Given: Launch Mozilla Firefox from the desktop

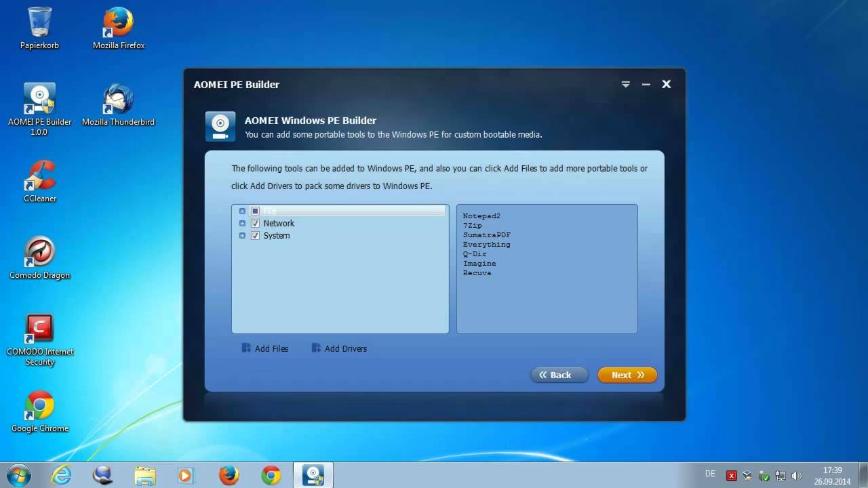Looking at the screenshot, I should pos(119,28).
